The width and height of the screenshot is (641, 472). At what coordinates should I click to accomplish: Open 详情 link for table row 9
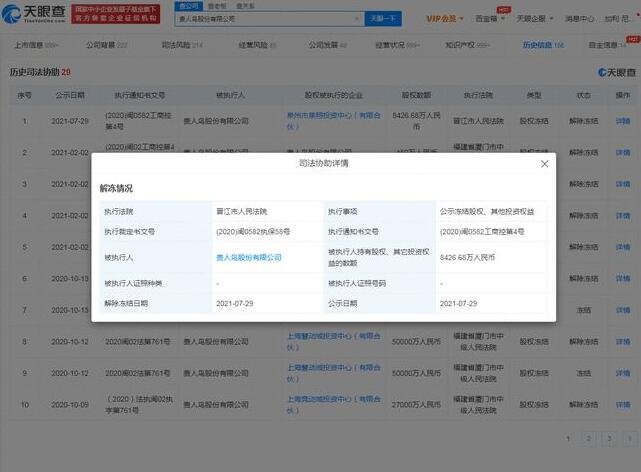623,373
